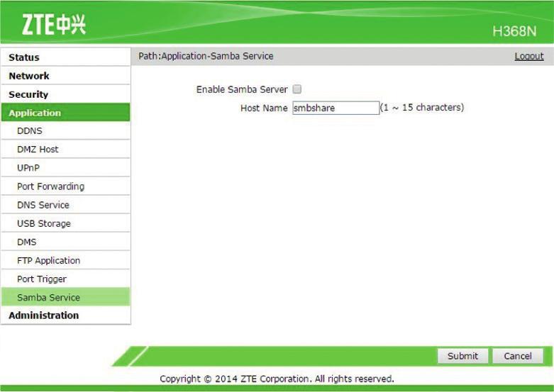Enable the Samba Server checkbox
Viewport: 554px width, 392px height.
(x=297, y=89)
